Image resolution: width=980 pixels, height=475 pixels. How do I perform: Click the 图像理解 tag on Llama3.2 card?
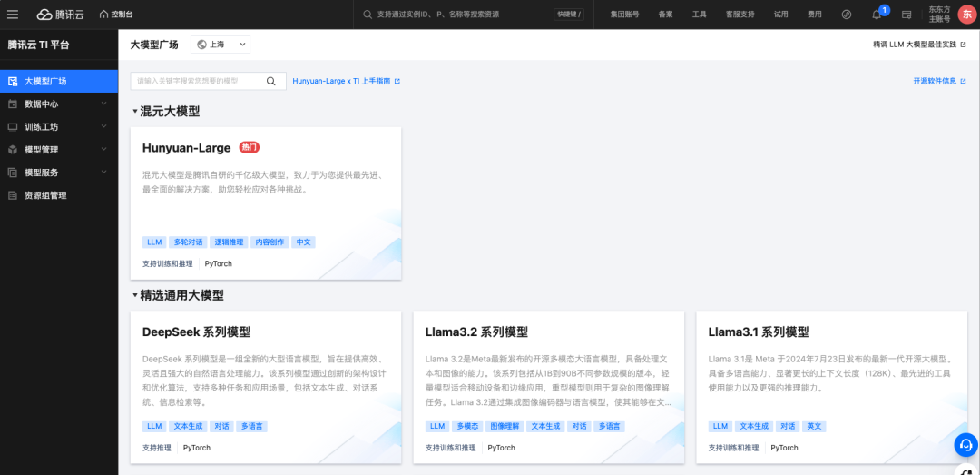tap(505, 426)
